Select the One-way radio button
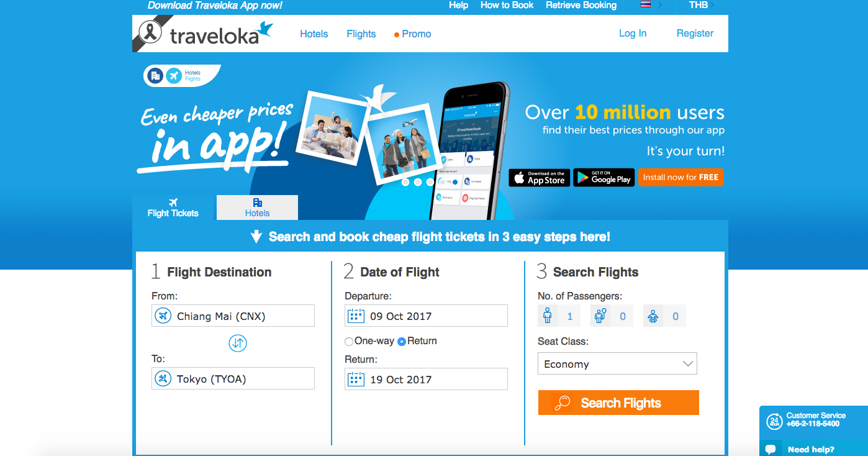Image resolution: width=868 pixels, height=456 pixels. click(x=349, y=342)
